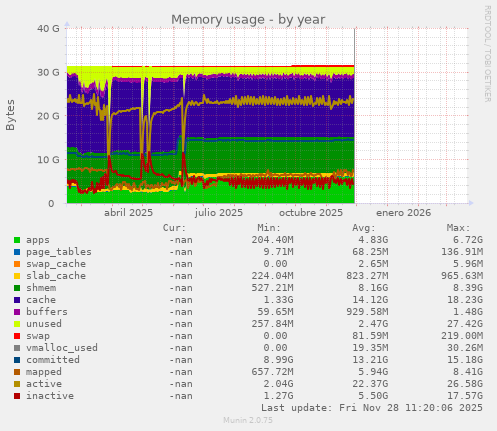Click the 'active' legend label

pos(44,384)
